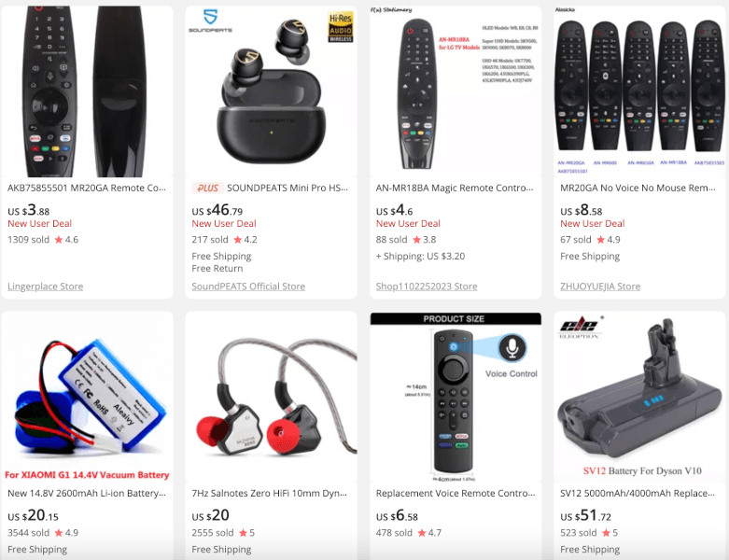The height and width of the screenshot is (560, 729).
Task: Open the Replacement Voice Remote Control title
Action: [x=456, y=493]
